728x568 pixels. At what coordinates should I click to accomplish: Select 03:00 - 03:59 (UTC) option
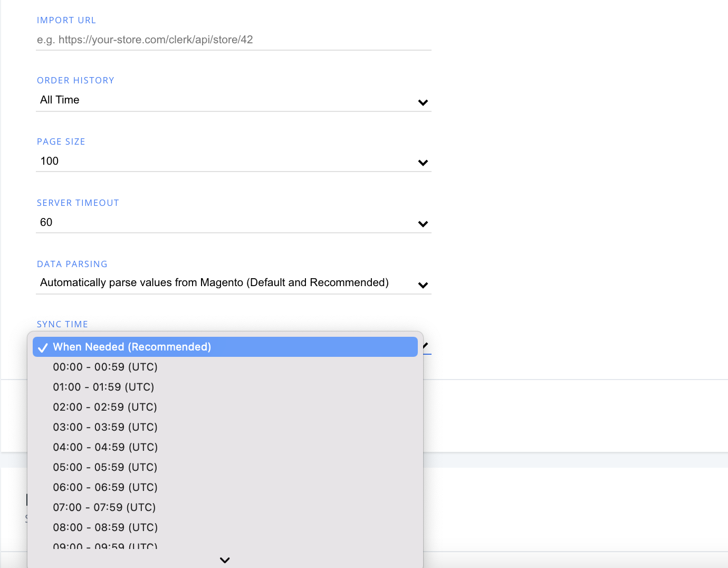point(105,427)
